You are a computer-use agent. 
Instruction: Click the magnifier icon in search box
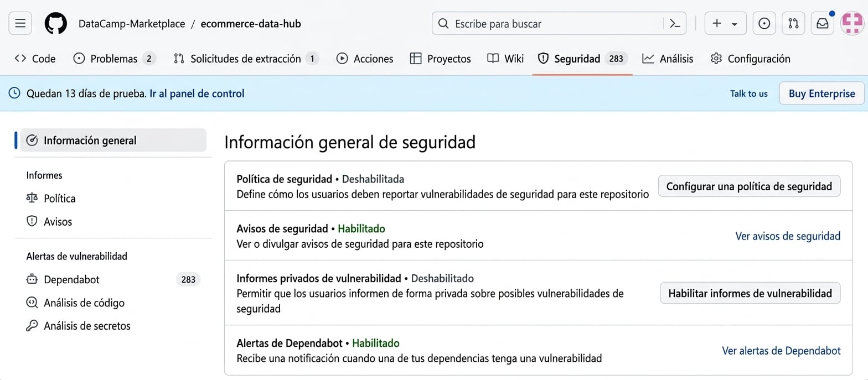[443, 24]
